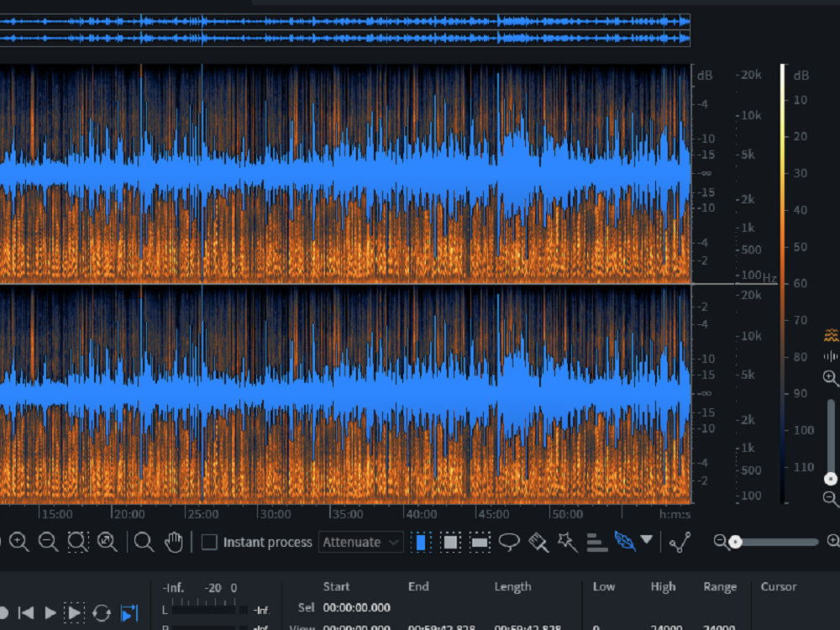
Task: Select the Brush selection tool
Action: (538, 542)
